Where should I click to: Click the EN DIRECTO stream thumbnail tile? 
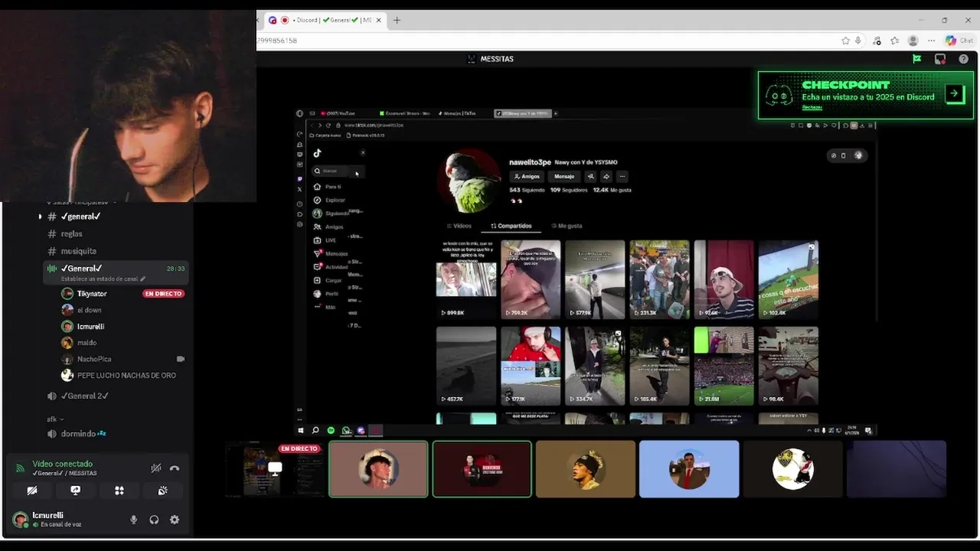tap(276, 469)
